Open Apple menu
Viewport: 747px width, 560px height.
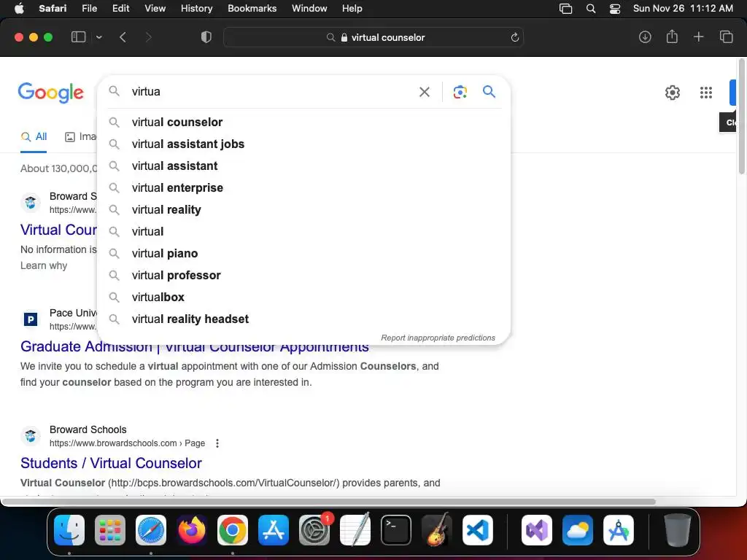pos(19,9)
